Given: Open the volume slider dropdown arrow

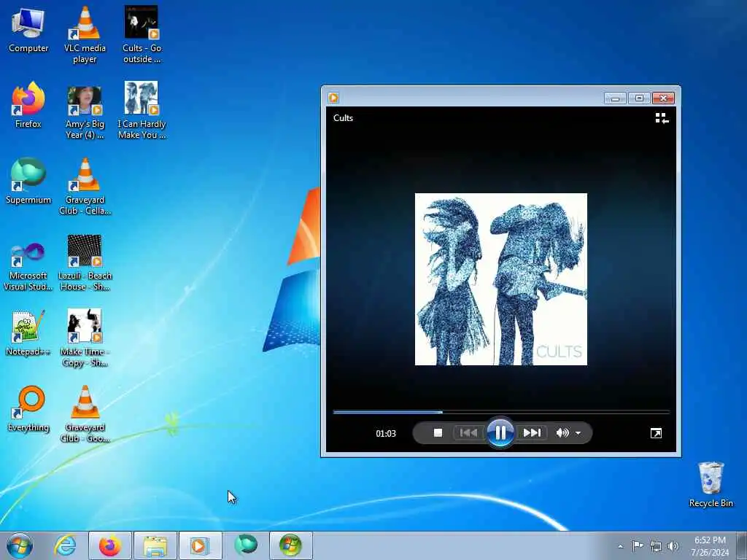Looking at the screenshot, I should (578, 433).
